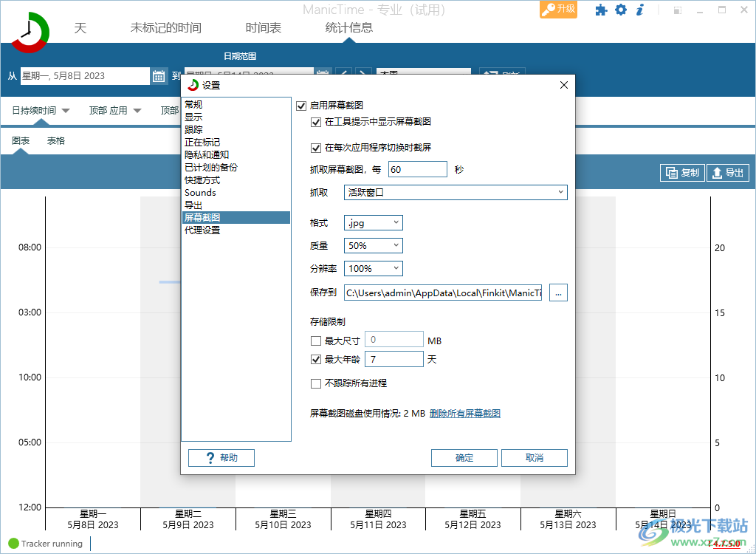This screenshot has width=756, height=554.
Task: Switch to the 天 tab
Action: [x=80, y=28]
